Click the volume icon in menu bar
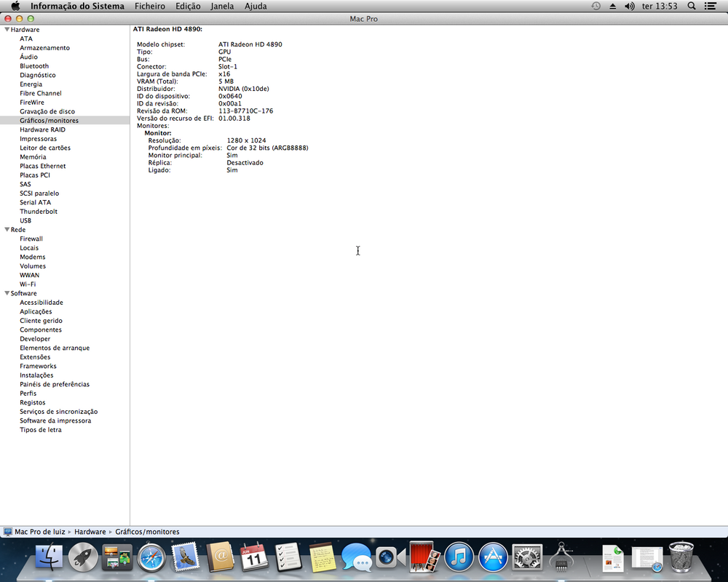The image size is (728, 582). pos(630,6)
